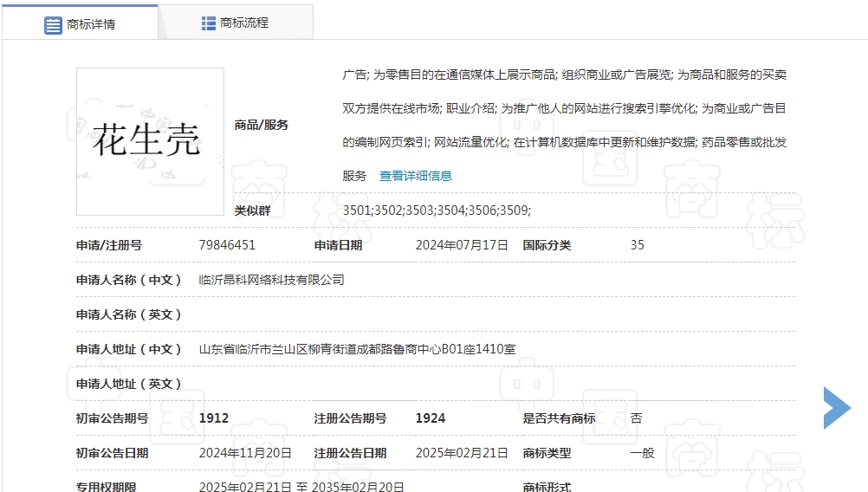Click the similar group codes 3501;3502;3503
This screenshot has height=492, width=868.
[x=436, y=210]
